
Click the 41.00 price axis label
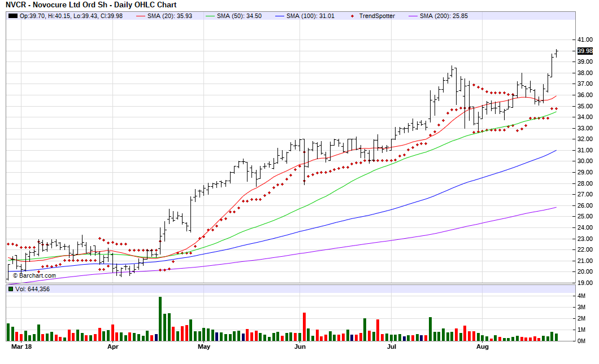(x=585, y=40)
